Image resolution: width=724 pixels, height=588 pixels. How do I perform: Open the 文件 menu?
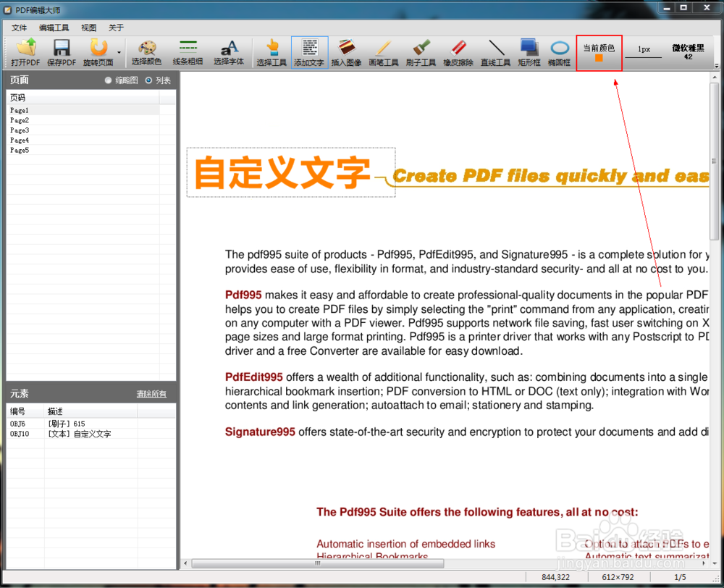[x=19, y=28]
